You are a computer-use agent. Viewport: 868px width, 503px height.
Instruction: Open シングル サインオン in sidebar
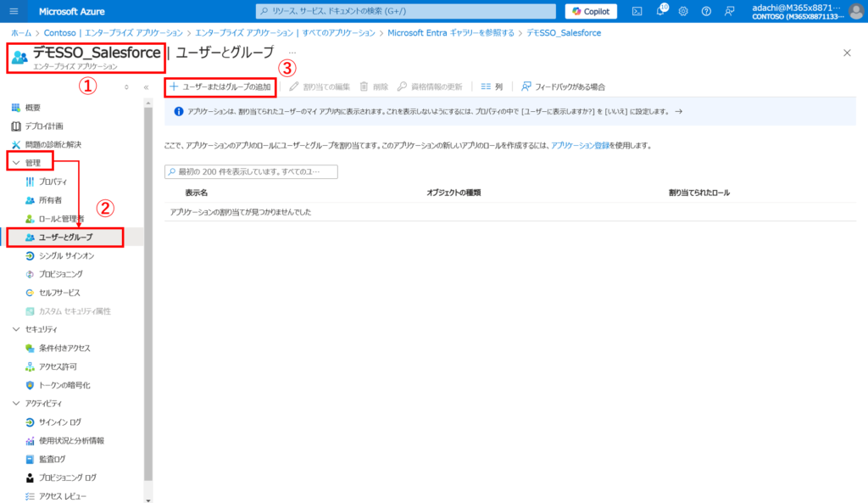[x=66, y=256]
